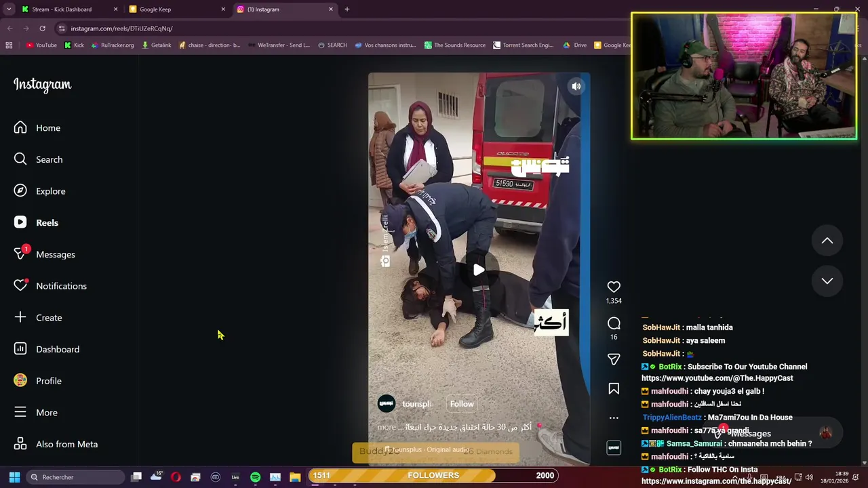Open Notifications from the sidebar
The image size is (868, 488).
pyautogui.click(x=50, y=286)
